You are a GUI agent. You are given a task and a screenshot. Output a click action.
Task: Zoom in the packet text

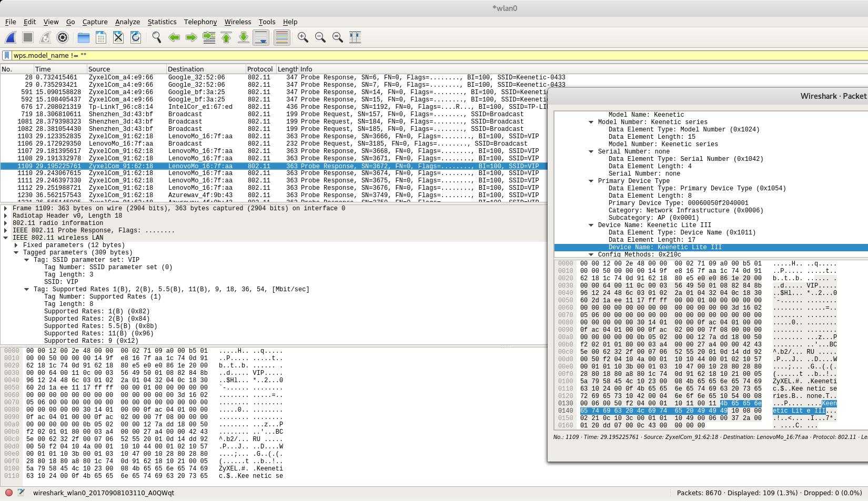pos(302,37)
